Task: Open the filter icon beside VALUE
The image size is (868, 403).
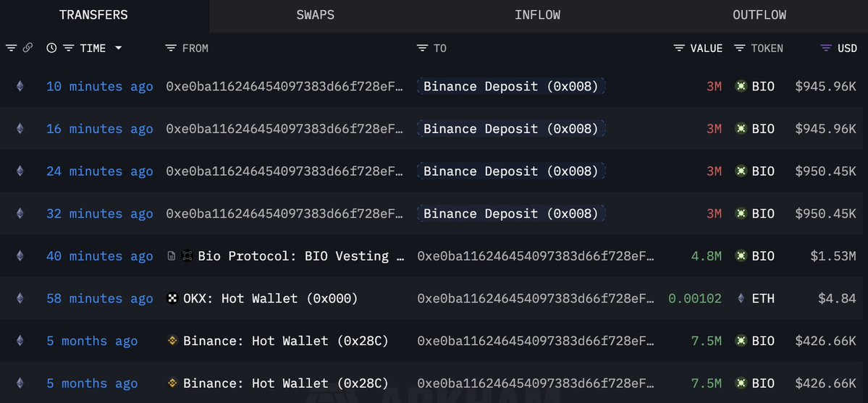Action: 679,48
